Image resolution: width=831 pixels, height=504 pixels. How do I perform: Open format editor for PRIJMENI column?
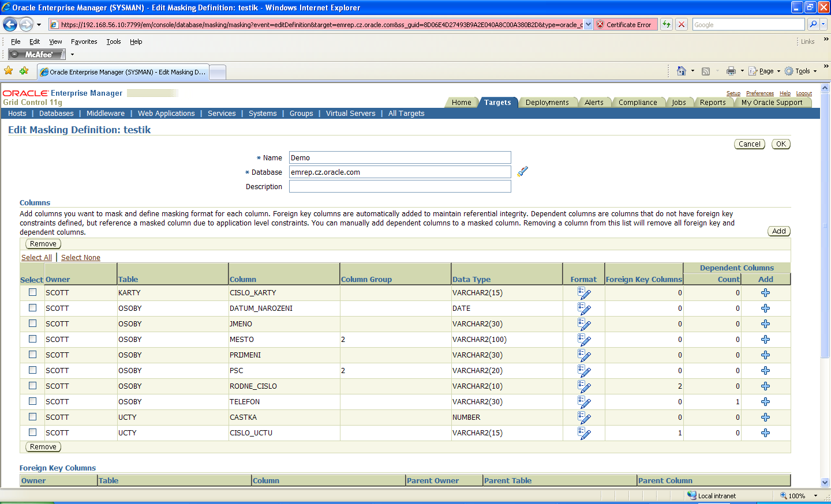click(584, 355)
